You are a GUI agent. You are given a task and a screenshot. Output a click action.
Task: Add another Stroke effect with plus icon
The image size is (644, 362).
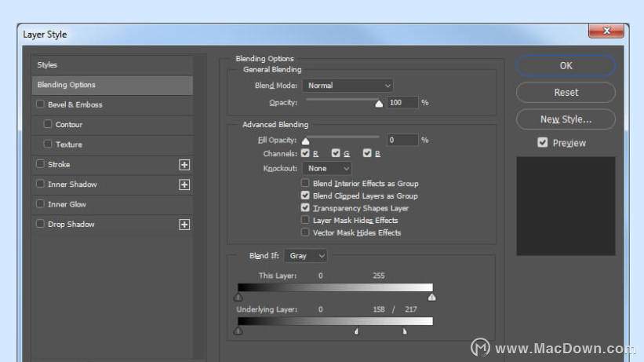[x=184, y=165]
